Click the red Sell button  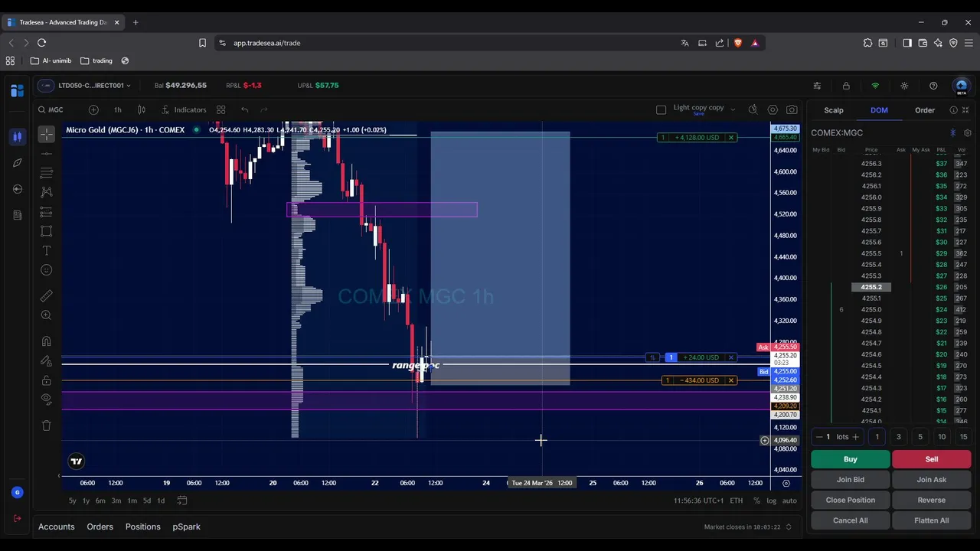(x=932, y=459)
